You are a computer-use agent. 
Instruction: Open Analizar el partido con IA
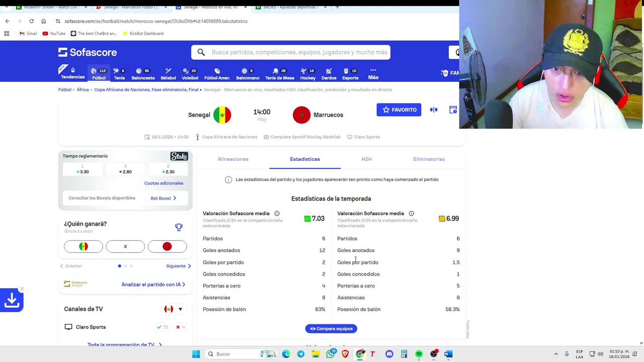(x=153, y=285)
